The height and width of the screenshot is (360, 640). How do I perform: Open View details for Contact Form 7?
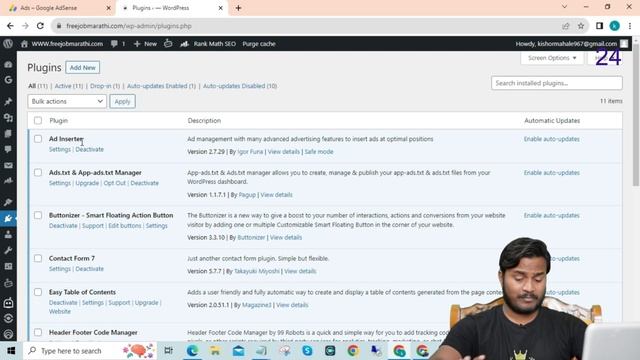point(300,271)
